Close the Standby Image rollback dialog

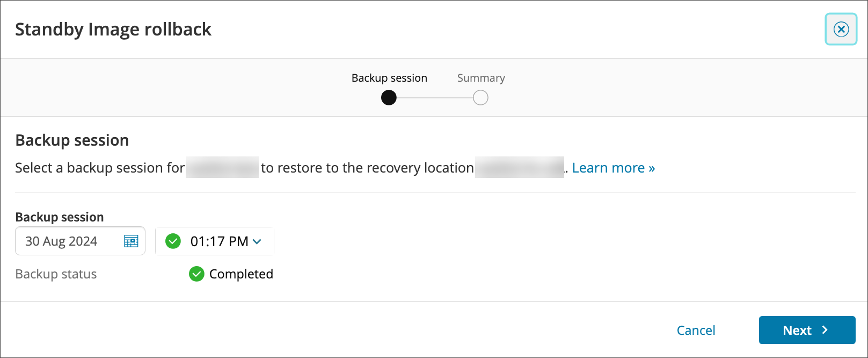pos(841,29)
